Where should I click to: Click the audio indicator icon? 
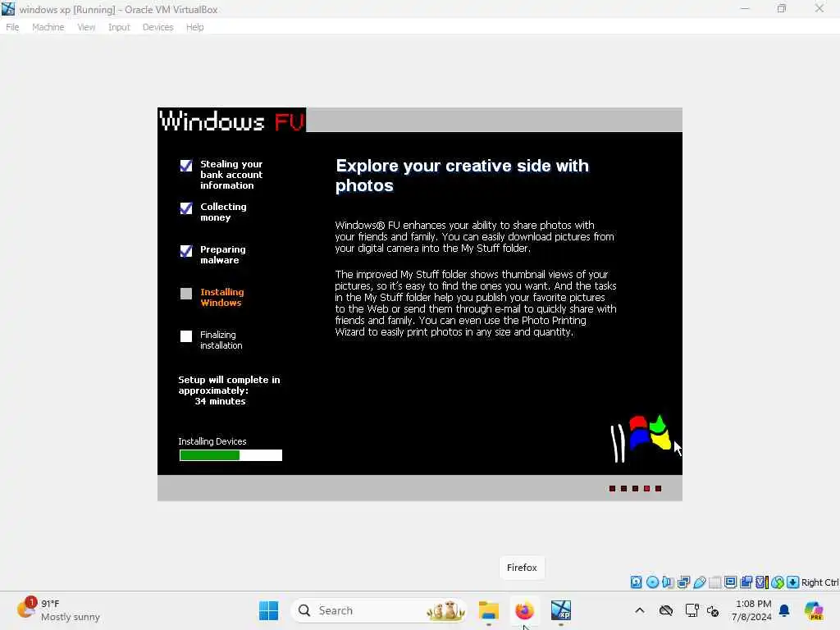668,582
